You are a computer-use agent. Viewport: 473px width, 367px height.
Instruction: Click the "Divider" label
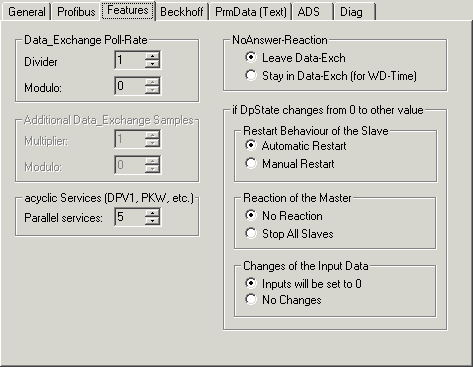41,62
